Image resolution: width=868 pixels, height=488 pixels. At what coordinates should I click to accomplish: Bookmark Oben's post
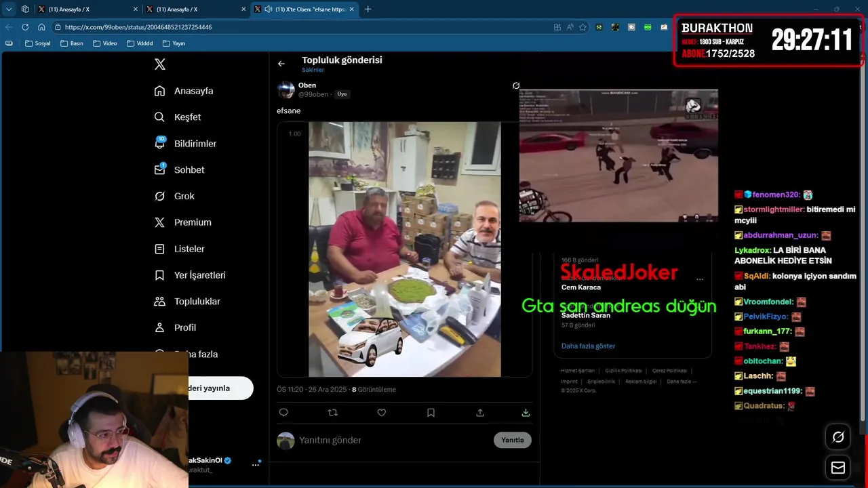(x=431, y=412)
